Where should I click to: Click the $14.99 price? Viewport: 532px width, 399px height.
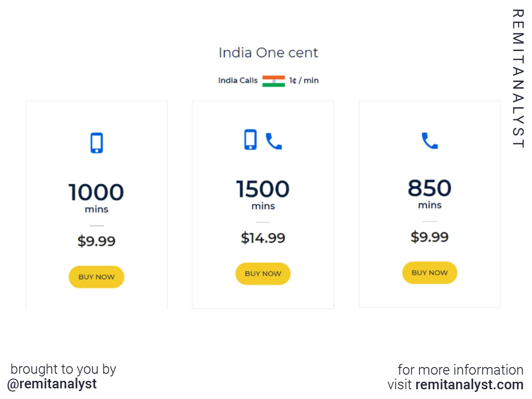click(263, 238)
